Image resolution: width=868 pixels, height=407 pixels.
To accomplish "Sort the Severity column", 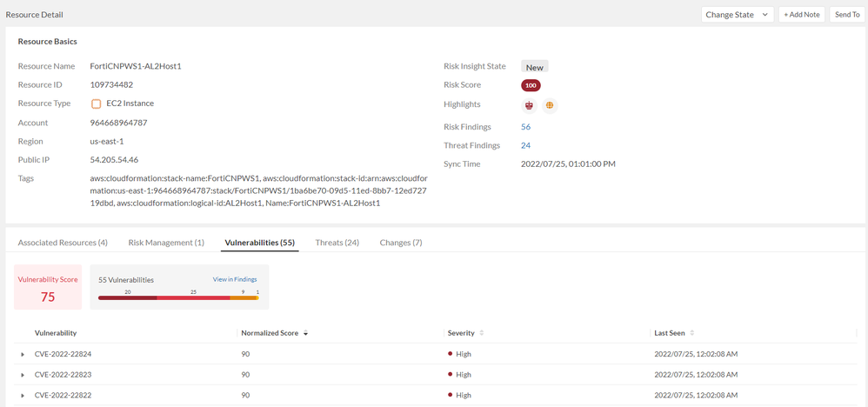I will [481, 333].
